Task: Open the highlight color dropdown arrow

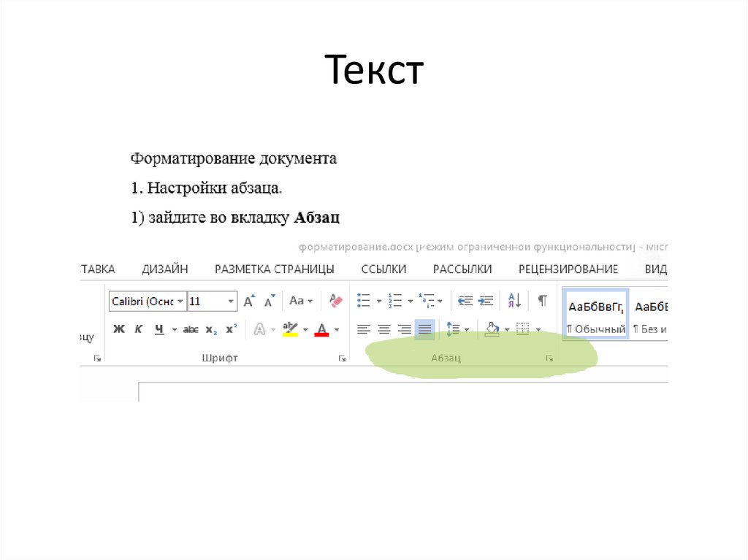Action: point(305,329)
